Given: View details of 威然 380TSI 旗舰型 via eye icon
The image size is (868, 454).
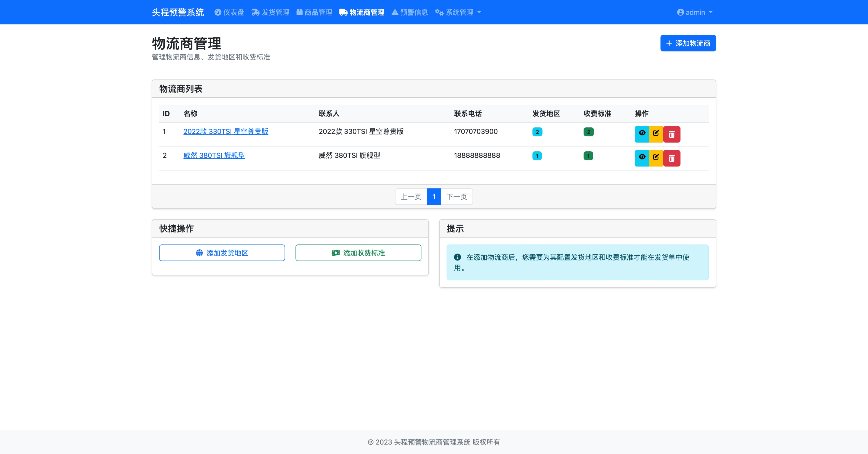Looking at the screenshot, I should [x=641, y=158].
